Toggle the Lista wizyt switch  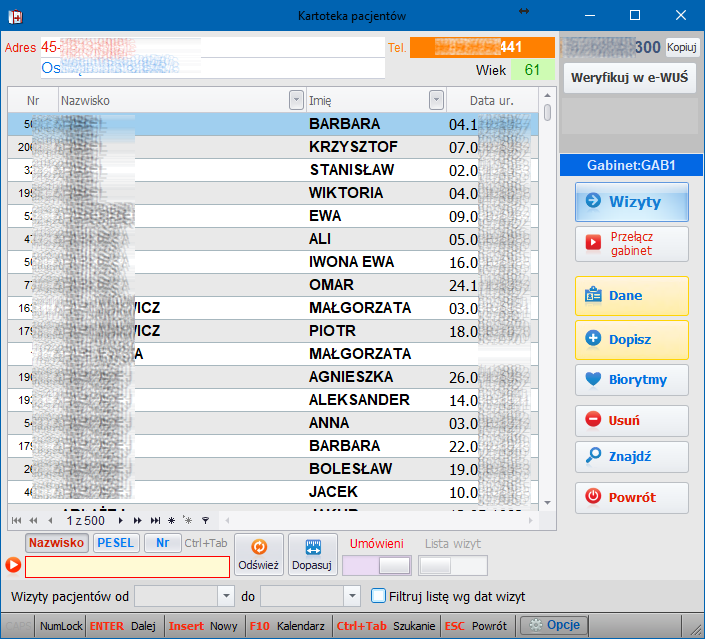click(x=452, y=565)
